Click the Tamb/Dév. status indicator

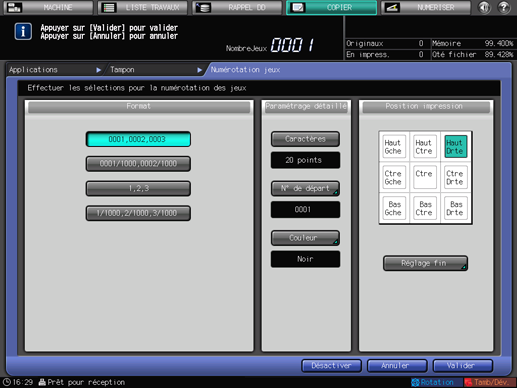tap(489, 382)
